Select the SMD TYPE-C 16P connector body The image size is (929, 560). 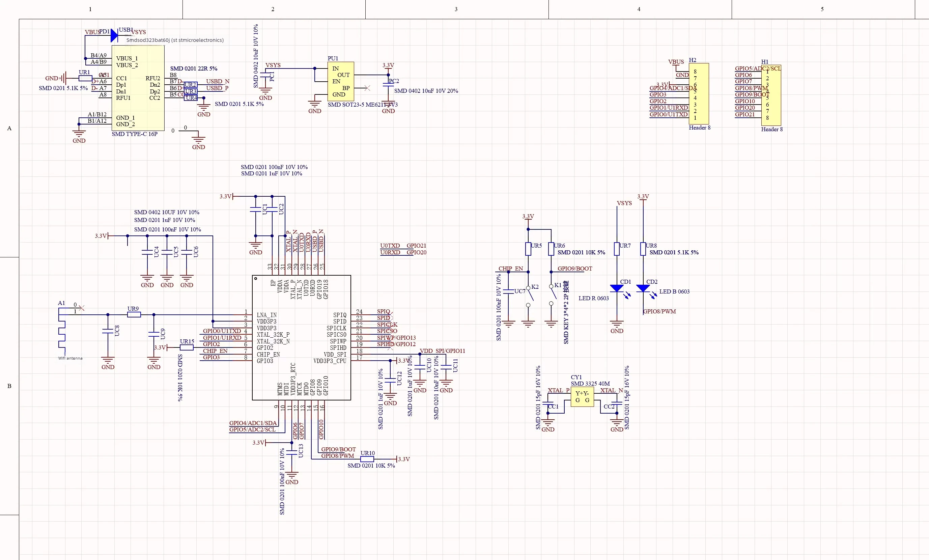tap(138, 88)
